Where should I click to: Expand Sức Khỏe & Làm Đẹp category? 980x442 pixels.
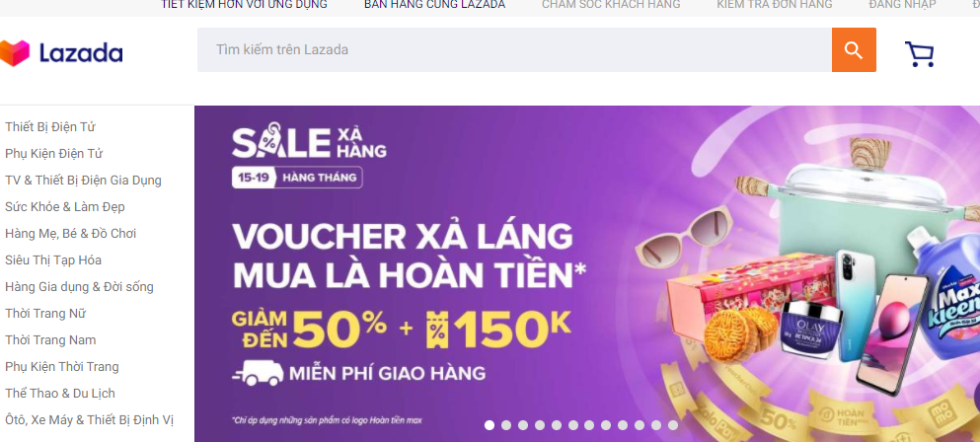(65, 207)
